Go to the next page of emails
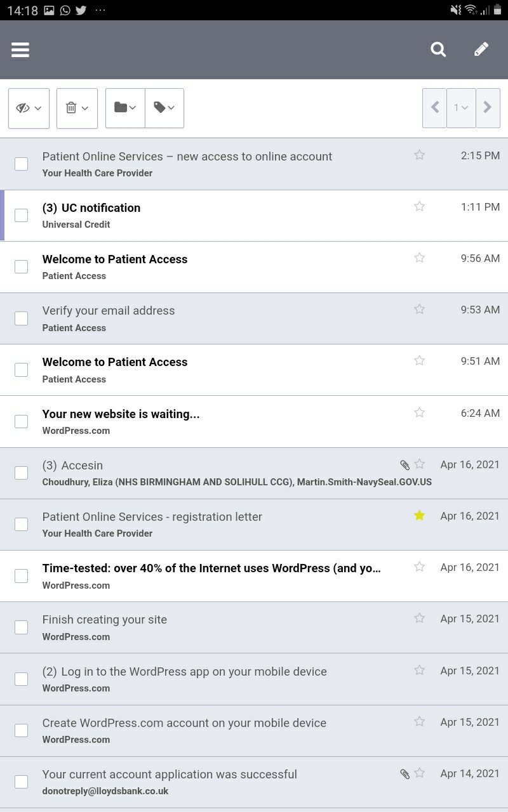 point(488,108)
